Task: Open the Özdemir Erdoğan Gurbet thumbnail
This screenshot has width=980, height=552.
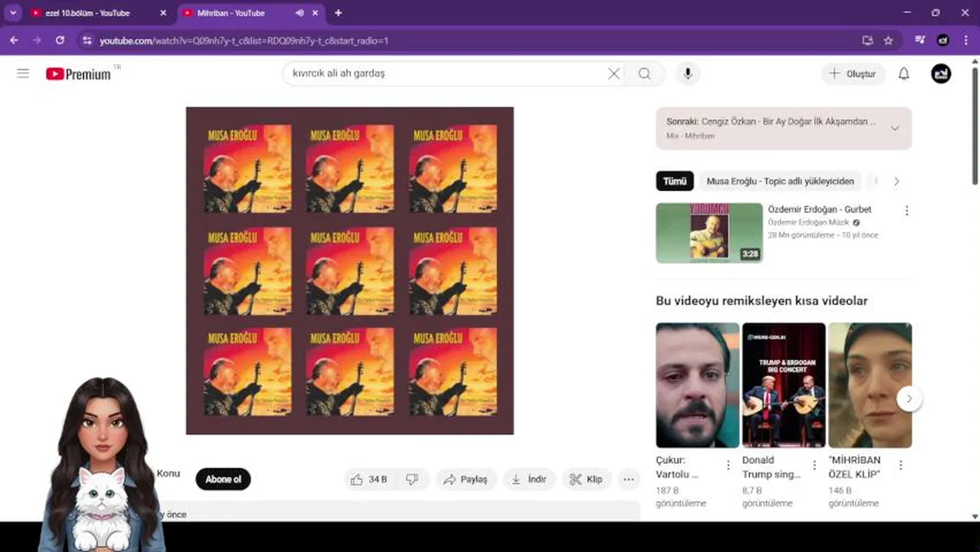Action: (x=709, y=233)
